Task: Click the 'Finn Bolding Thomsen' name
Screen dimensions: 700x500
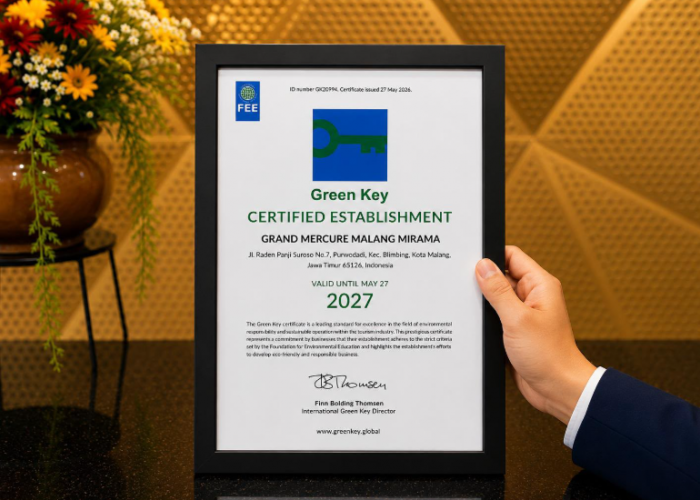Action: (x=349, y=404)
